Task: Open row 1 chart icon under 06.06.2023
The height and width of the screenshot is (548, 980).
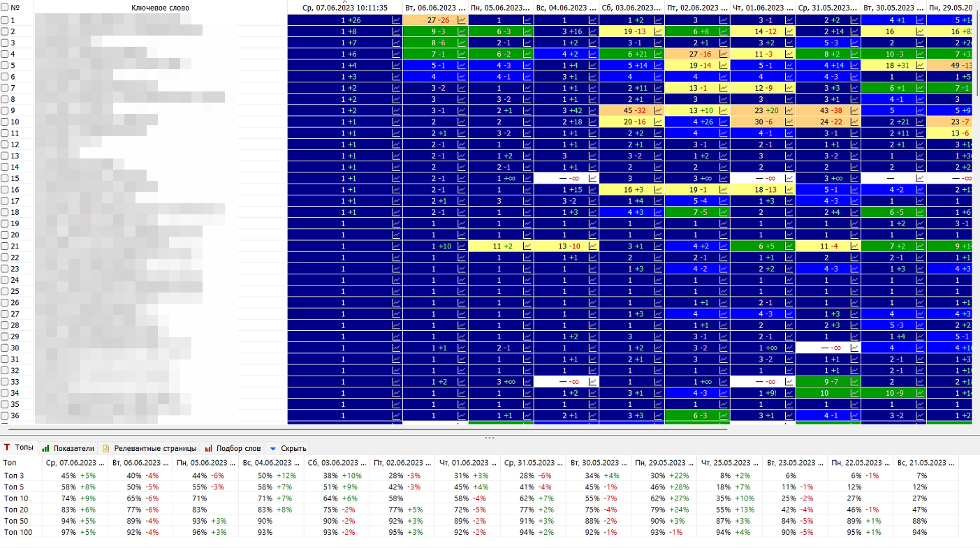Action: pyautogui.click(x=462, y=20)
